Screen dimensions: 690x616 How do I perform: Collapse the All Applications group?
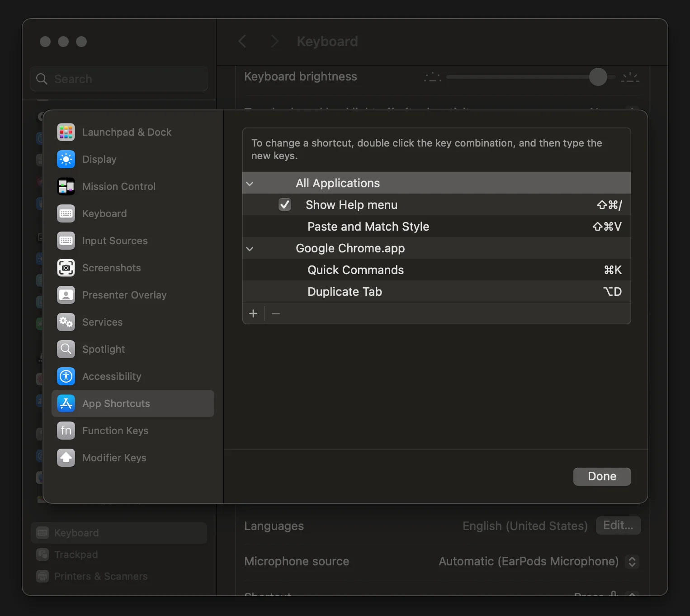pos(250,184)
